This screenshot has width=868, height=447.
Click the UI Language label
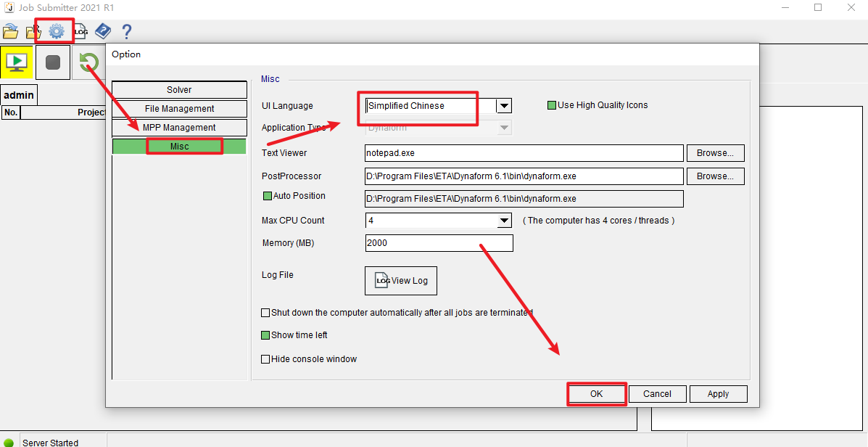click(287, 106)
